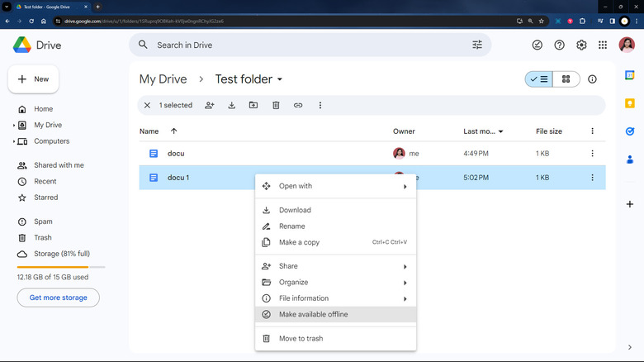Viewport: 644px width, 362px height.
Task: Open the Last modified sort dropdown
Action: pos(500,131)
